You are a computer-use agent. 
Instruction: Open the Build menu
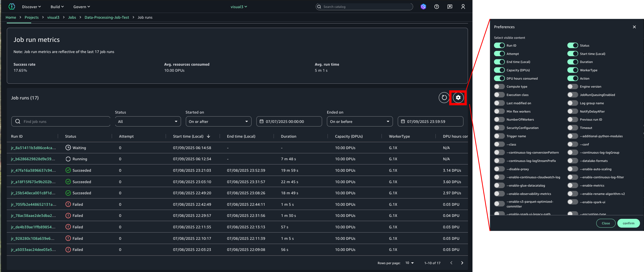pyautogui.click(x=57, y=7)
